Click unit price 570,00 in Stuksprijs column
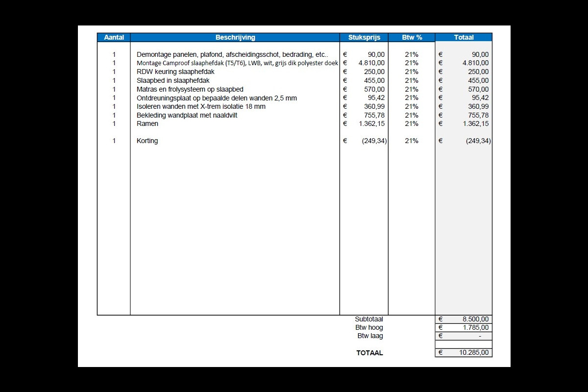This screenshot has height=392, width=588. [375, 89]
